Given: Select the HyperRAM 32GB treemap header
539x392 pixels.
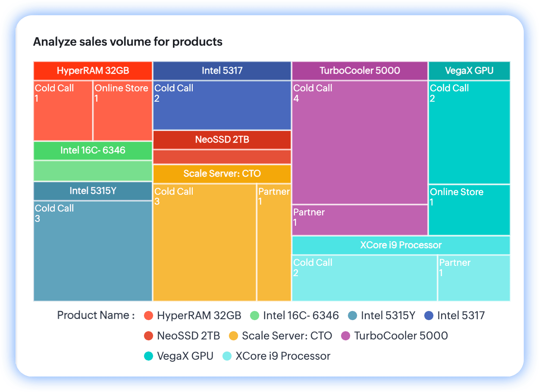Looking at the screenshot, I should click(x=93, y=71).
